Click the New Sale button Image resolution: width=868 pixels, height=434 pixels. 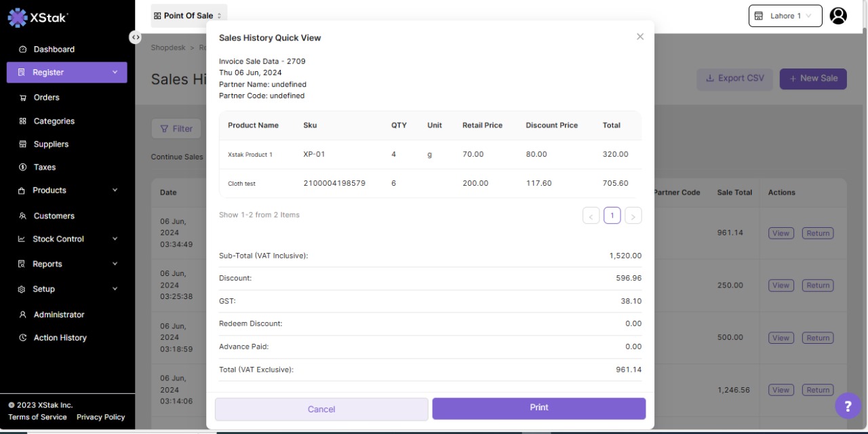pyautogui.click(x=812, y=79)
